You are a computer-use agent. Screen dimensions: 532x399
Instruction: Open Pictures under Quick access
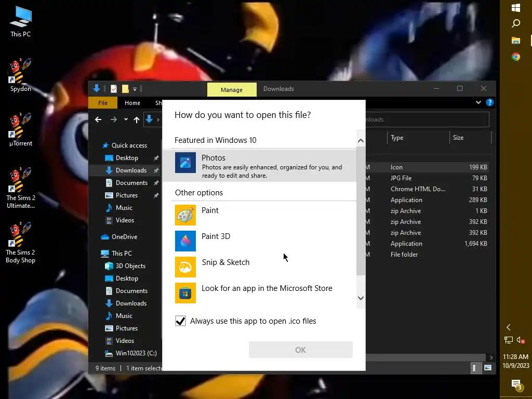(x=126, y=195)
